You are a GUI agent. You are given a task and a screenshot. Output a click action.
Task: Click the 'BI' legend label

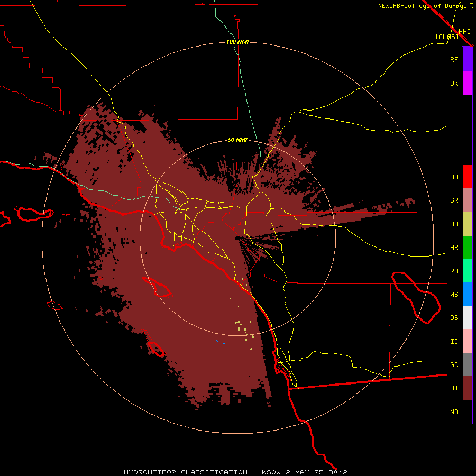pyautogui.click(x=454, y=388)
